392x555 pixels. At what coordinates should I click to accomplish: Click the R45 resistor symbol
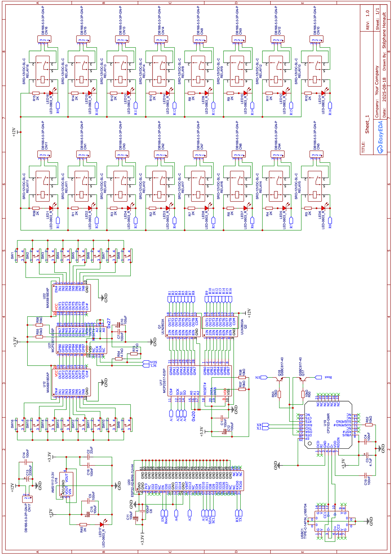(x=83, y=525)
